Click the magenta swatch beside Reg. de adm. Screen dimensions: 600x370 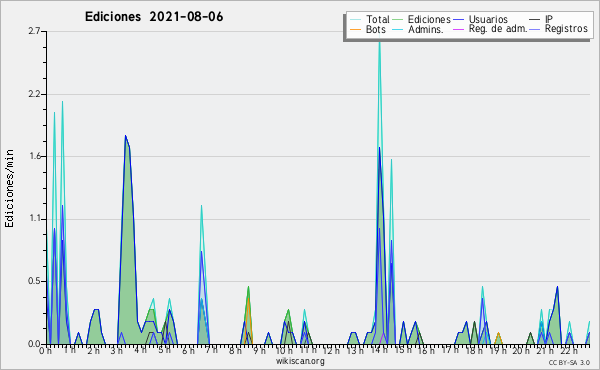click(458, 29)
